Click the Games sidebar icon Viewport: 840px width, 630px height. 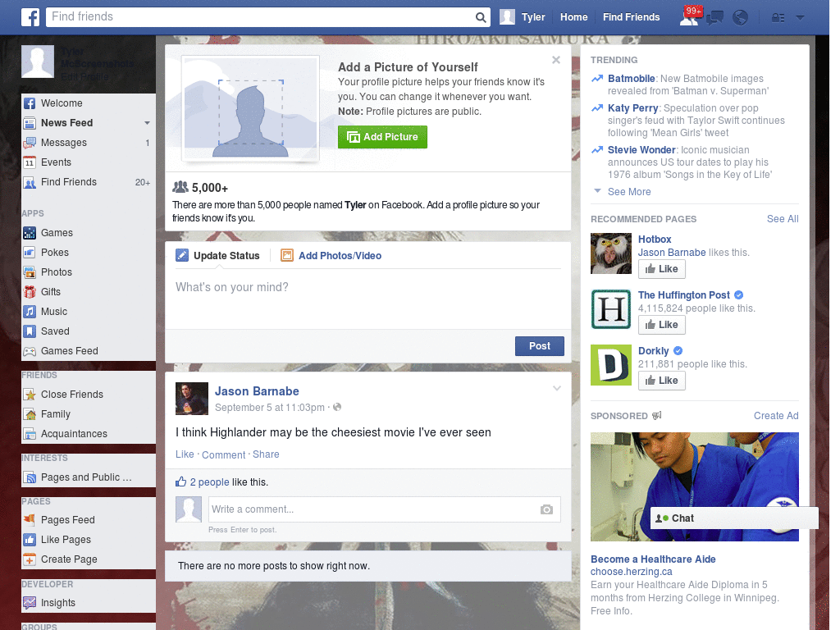click(x=30, y=233)
